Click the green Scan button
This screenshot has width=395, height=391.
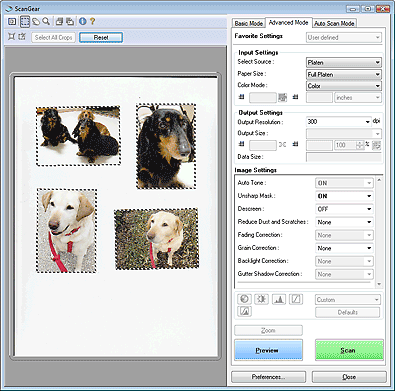(349, 350)
